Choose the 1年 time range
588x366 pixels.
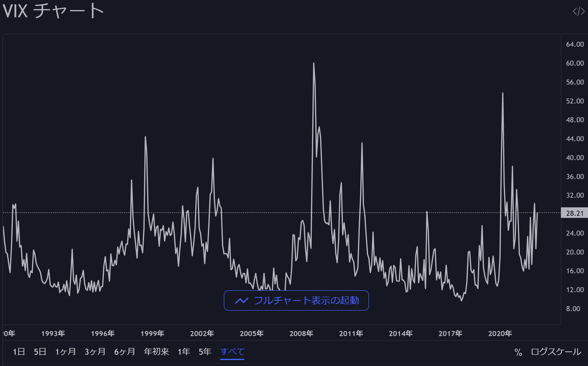(x=184, y=351)
